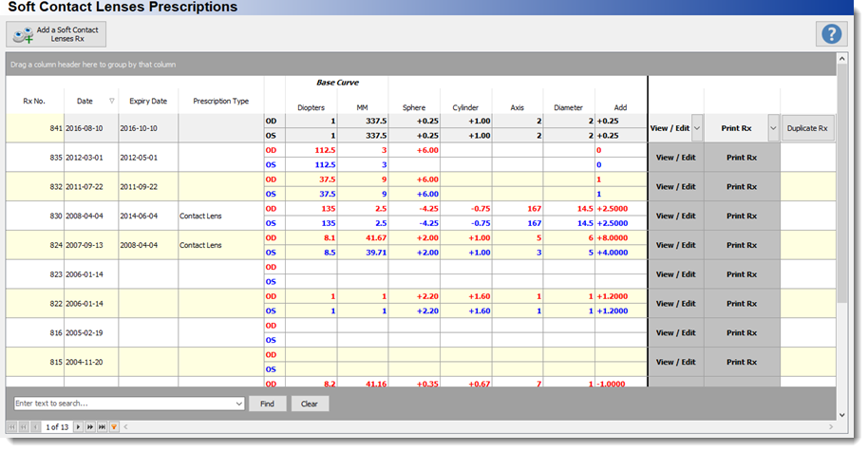Click View / Edit for Rx 824
This screenshot has width=868, height=452.
[676, 245]
